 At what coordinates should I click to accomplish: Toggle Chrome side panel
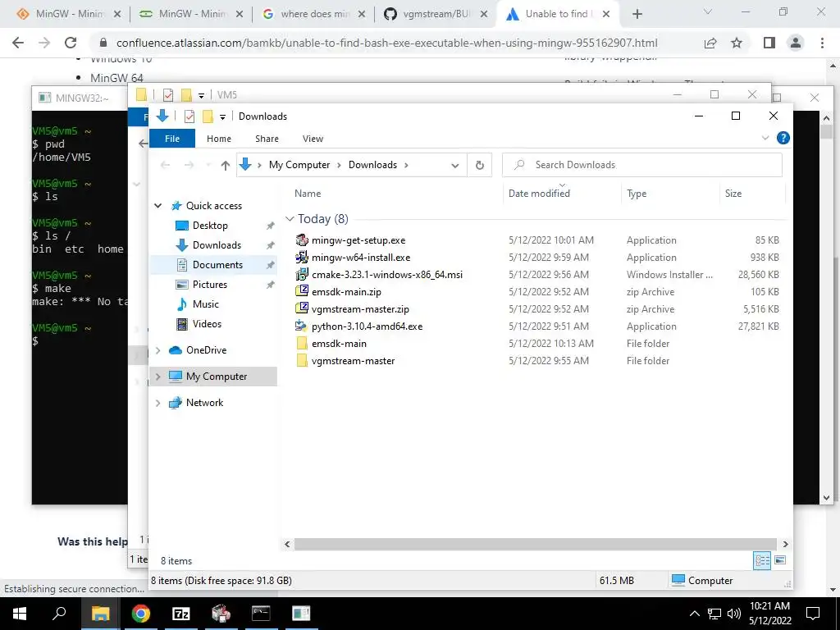[769, 43]
